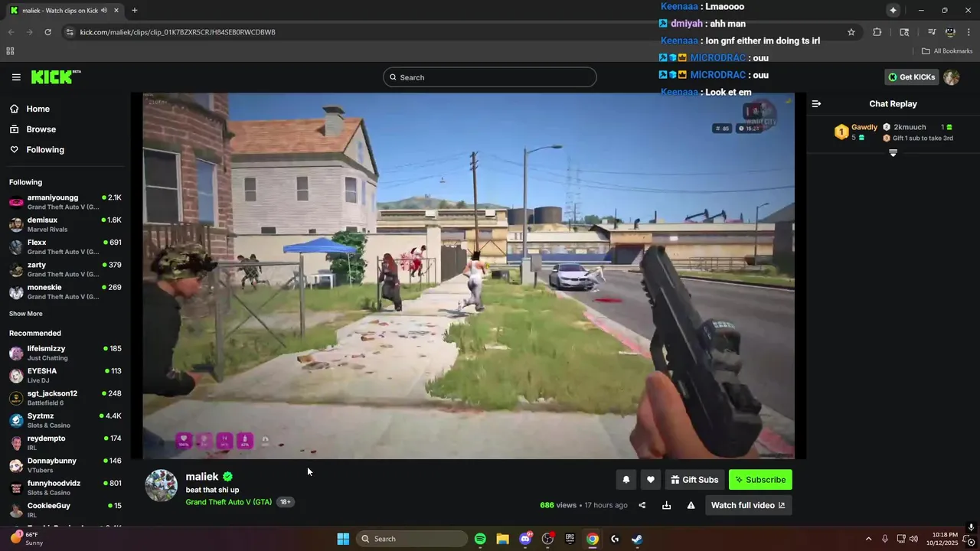Open CookieeGuy recommended channel
980x551 pixels.
(x=65, y=510)
